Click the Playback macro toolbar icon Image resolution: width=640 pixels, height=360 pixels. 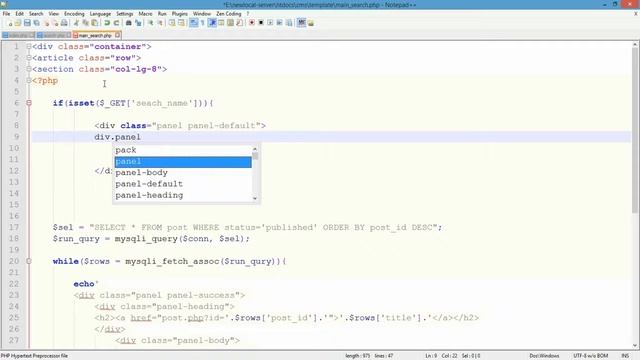click(x=270, y=23)
